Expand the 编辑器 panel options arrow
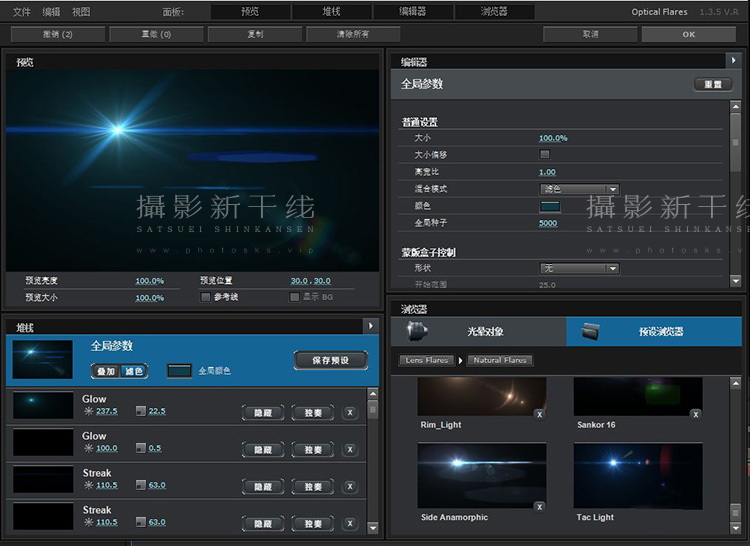750x546 pixels. click(x=733, y=60)
